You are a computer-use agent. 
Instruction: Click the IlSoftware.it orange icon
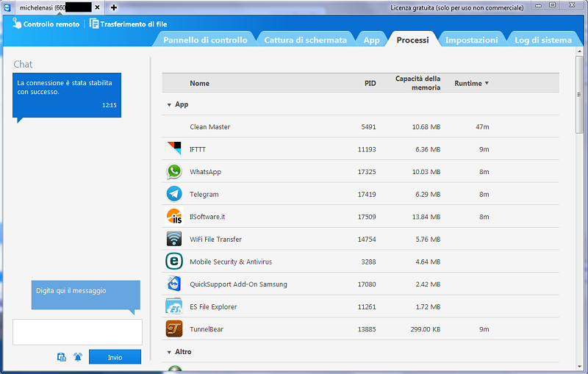[174, 216]
